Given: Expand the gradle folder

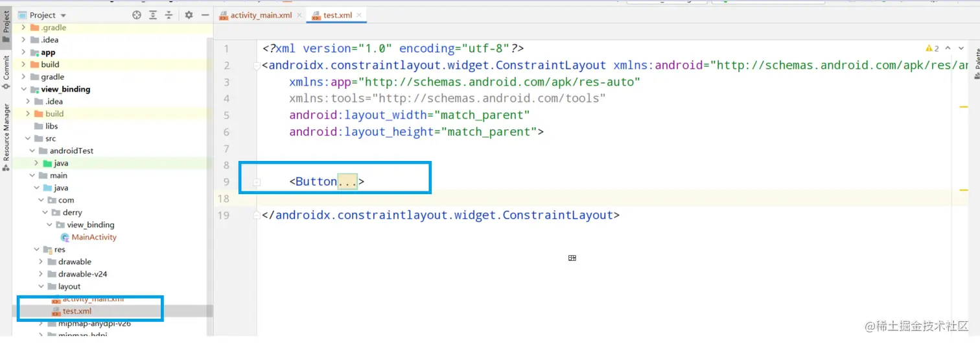Looking at the screenshot, I should [x=24, y=77].
